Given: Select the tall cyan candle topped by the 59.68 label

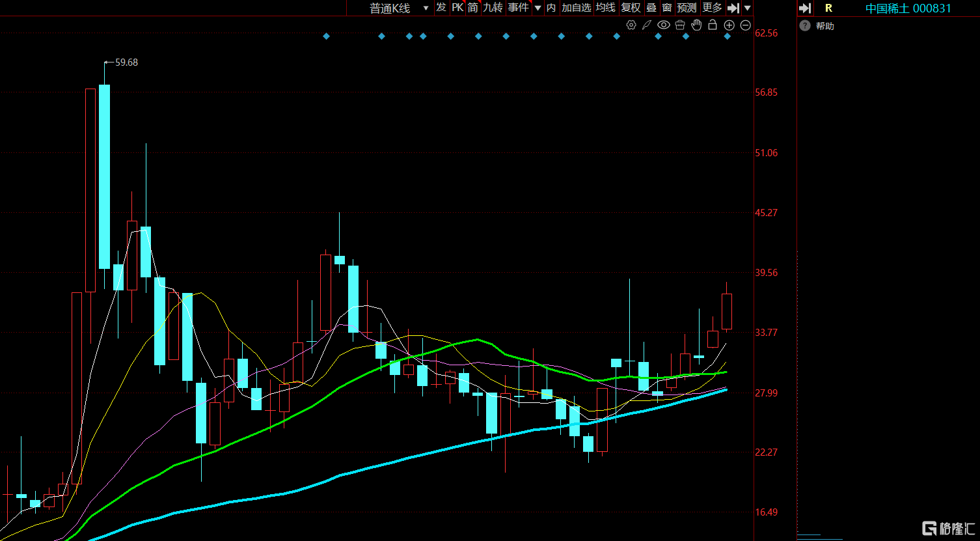Looking at the screenshot, I should tap(104, 176).
